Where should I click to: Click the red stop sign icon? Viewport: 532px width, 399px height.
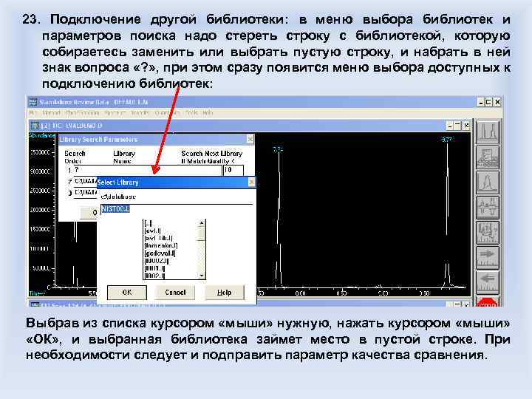coord(488,301)
